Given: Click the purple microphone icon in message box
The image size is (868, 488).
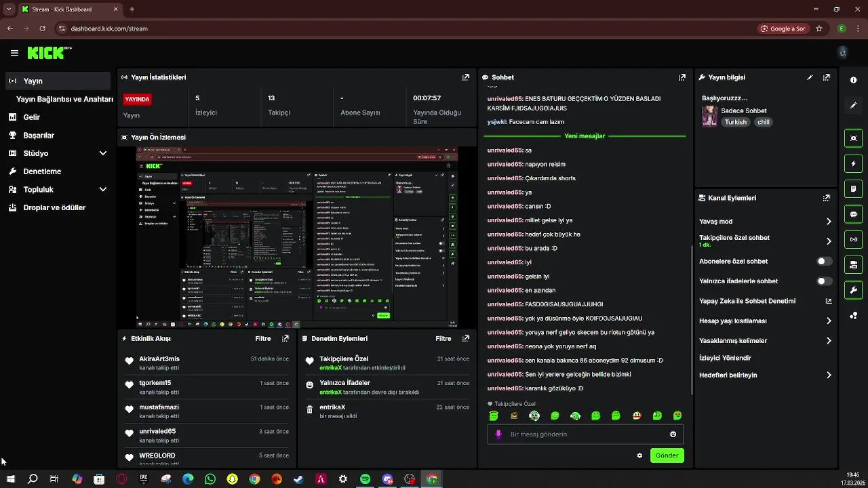Looking at the screenshot, I should [x=498, y=434].
